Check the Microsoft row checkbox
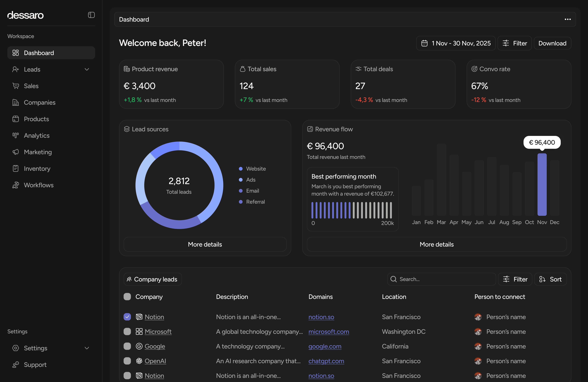588x382 pixels. coord(127,331)
